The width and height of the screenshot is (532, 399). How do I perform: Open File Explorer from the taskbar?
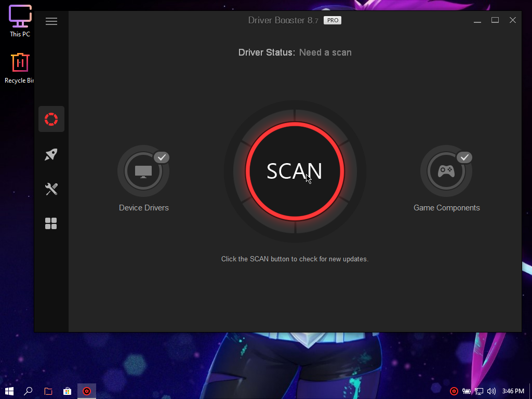click(x=48, y=391)
